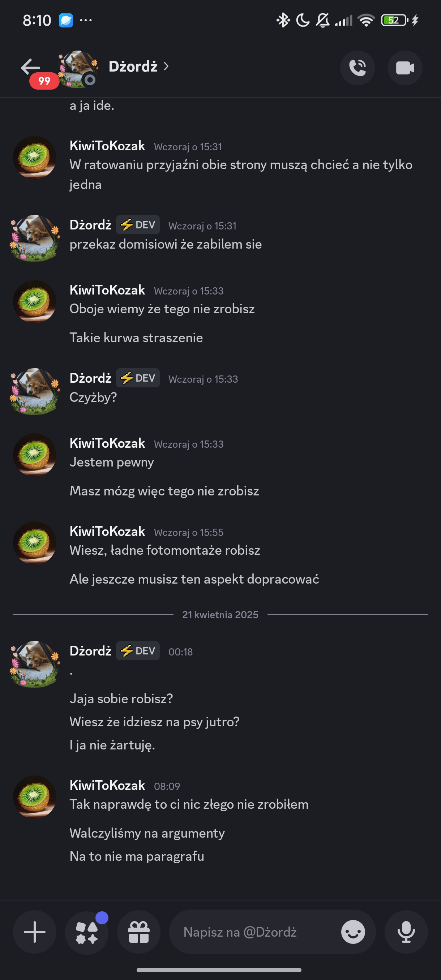Open the plus attachment menu
The image size is (441, 980).
pos(35,932)
